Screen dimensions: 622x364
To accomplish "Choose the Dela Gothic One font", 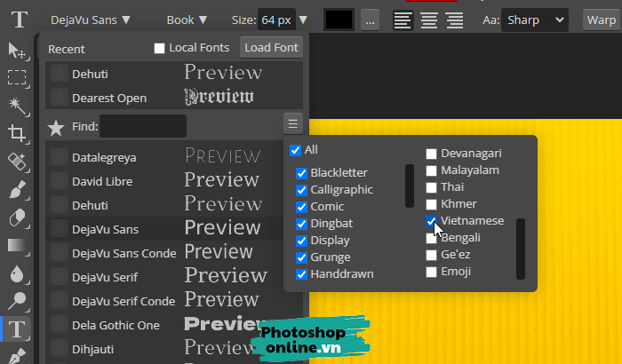I will click(116, 326).
